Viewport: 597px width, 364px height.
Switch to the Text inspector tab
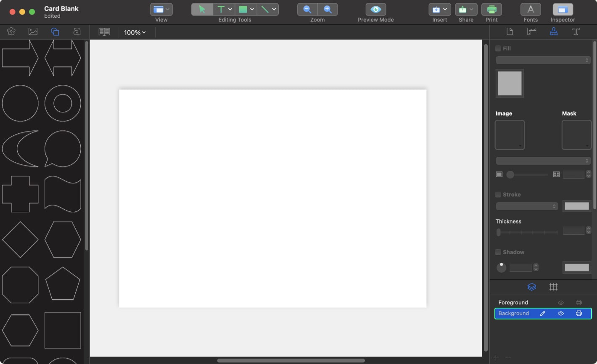[x=576, y=32]
